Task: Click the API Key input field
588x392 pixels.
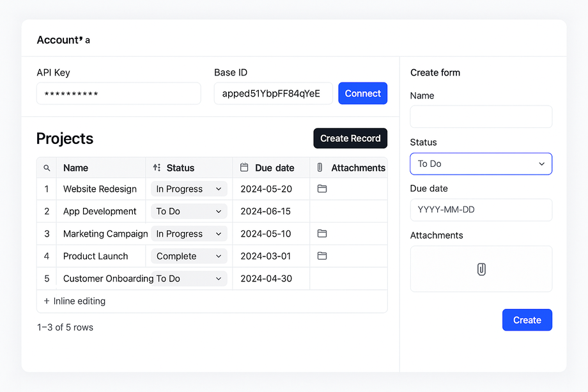Action: pos(119,94)
